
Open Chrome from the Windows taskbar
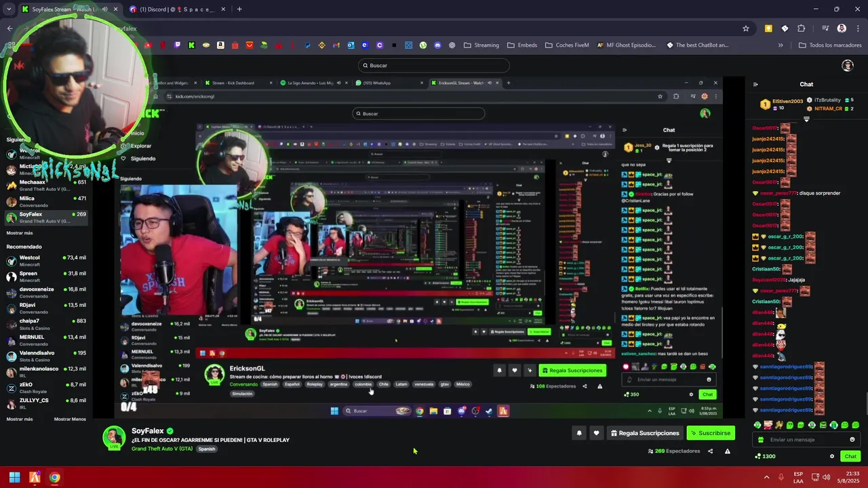point(54,477)
